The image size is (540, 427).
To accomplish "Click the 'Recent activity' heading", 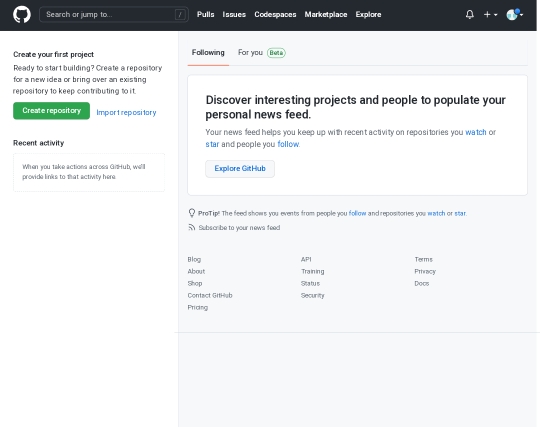I will [x=39, y=143].
